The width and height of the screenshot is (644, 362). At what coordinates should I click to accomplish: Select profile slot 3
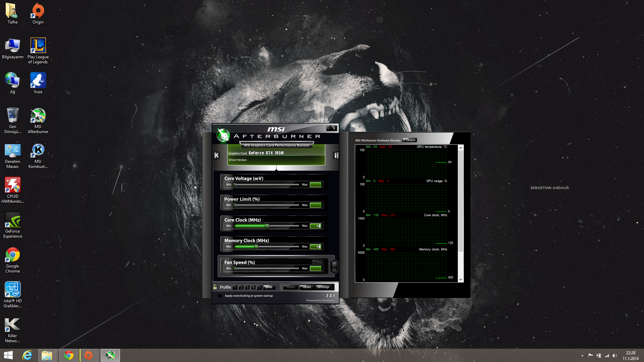point(247,287)
